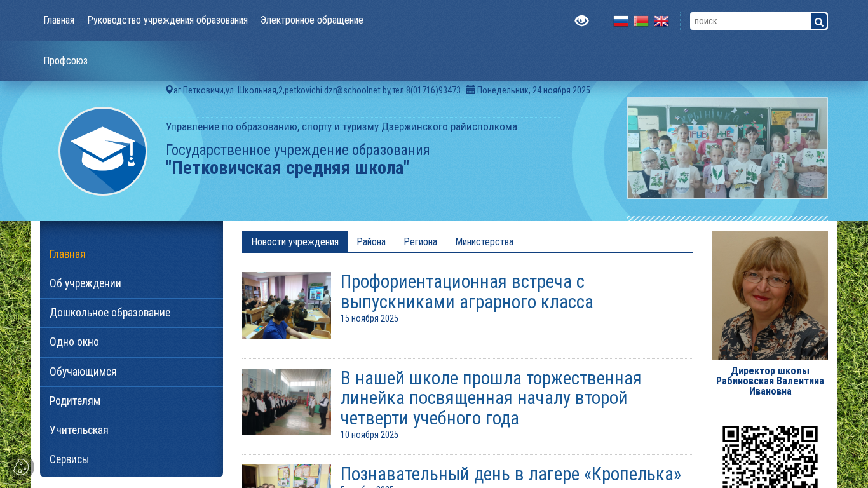
Task: Open Сервисы sidebar section
Action: click(x=132, y=459)
